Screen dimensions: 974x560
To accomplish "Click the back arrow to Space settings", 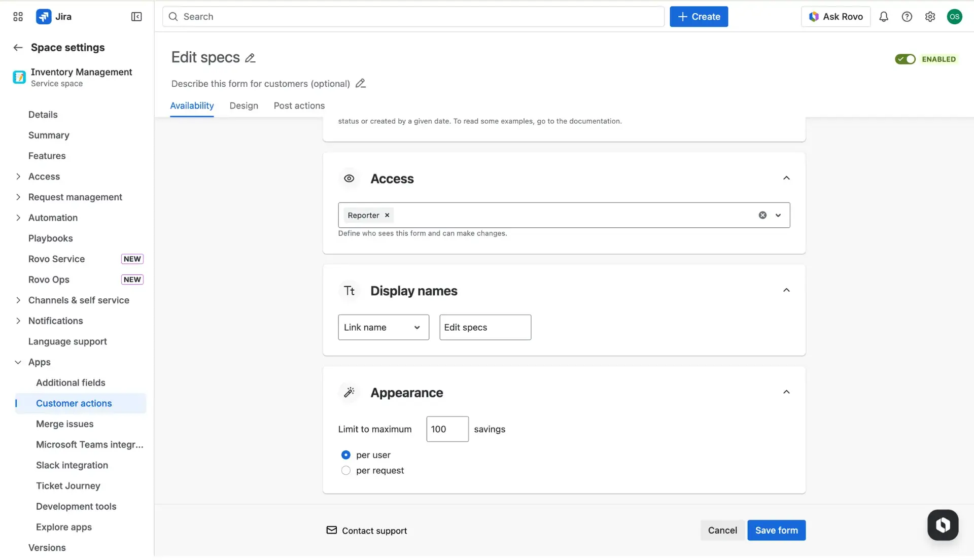I will point(17,47).
